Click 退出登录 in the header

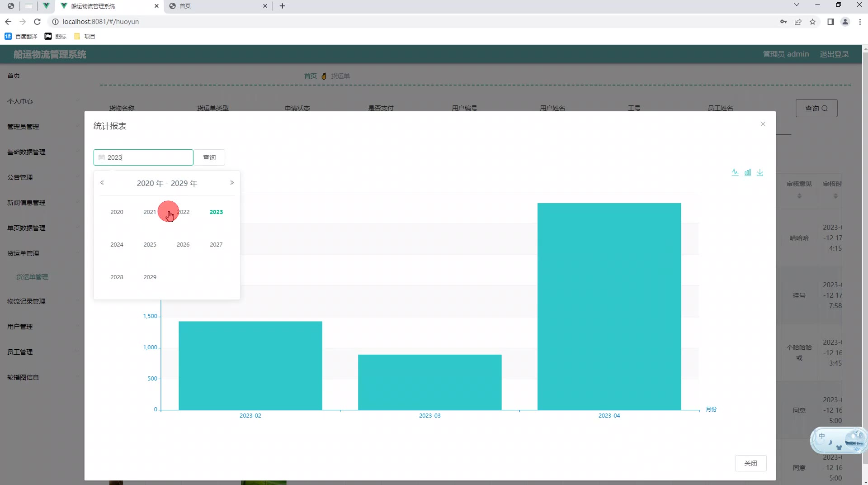pyautogui.click(x=834, y=54)
